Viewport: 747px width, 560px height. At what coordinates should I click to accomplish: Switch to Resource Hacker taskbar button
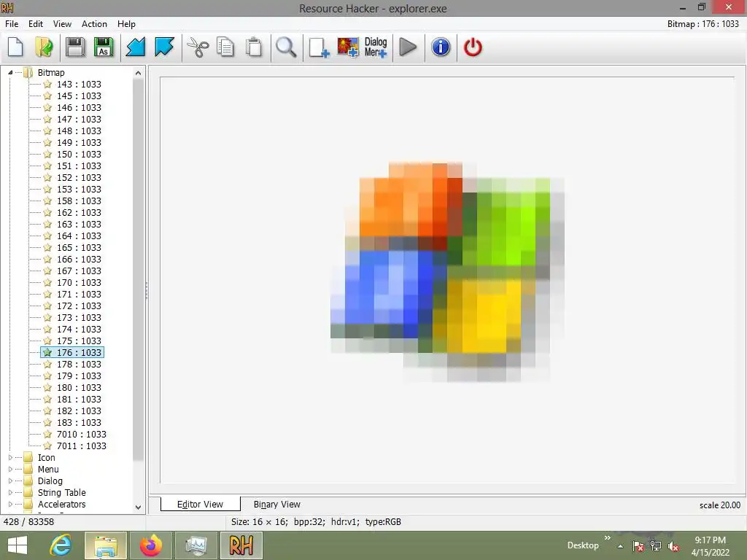point(241,545)
